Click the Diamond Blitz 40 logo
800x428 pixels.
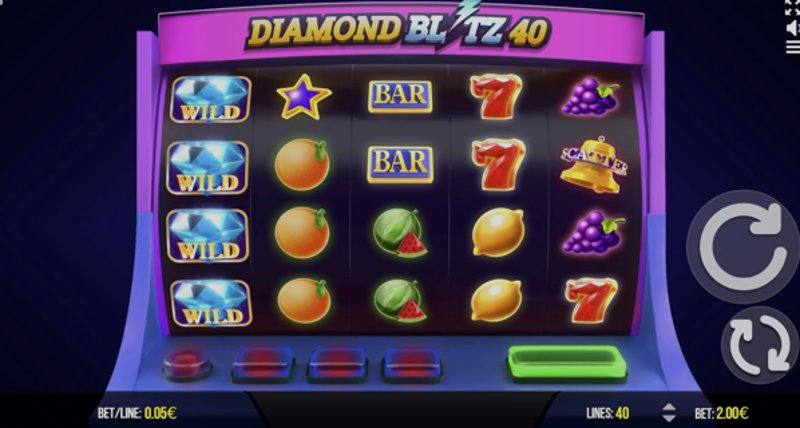point(398,29)
